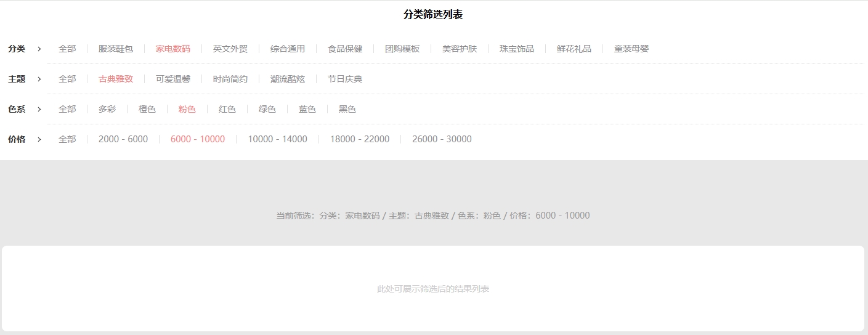
Task: Click the 分类筛选列表 page title
Action: [x=433, y=15]
